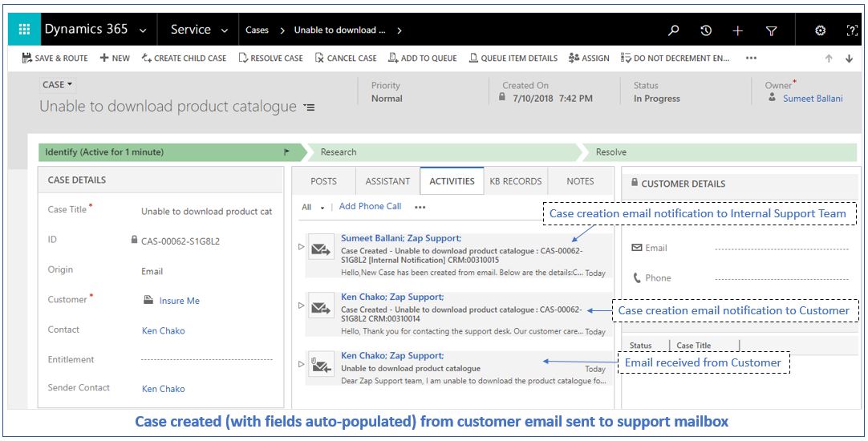Click Add to Queue command
Image resolution: width=868 pixels, height=441 pixels.
[423, 58]
